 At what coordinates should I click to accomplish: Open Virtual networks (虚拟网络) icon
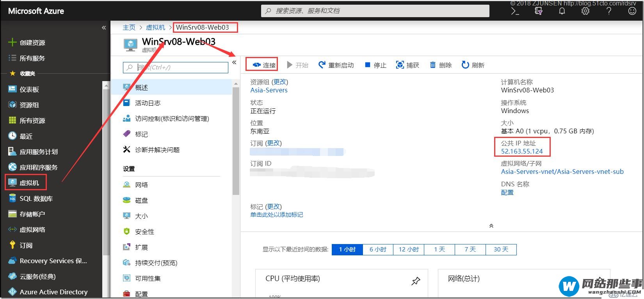tap(12, 229)
